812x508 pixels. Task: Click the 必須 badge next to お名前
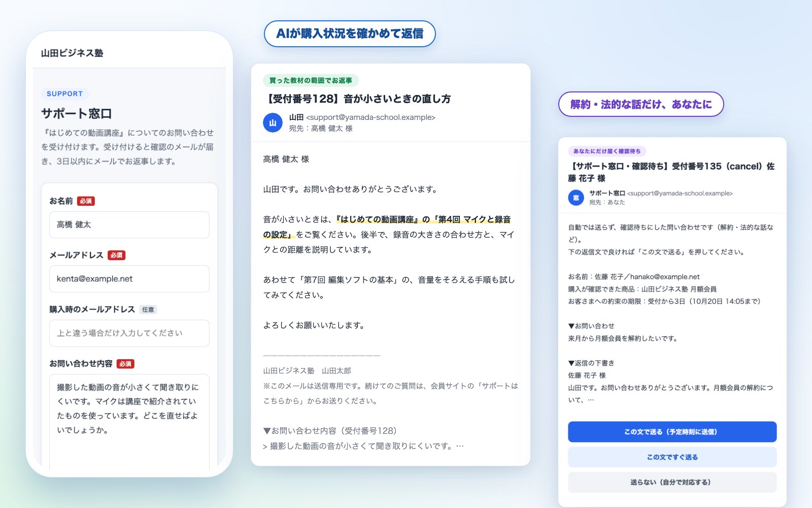click(86, 201)
